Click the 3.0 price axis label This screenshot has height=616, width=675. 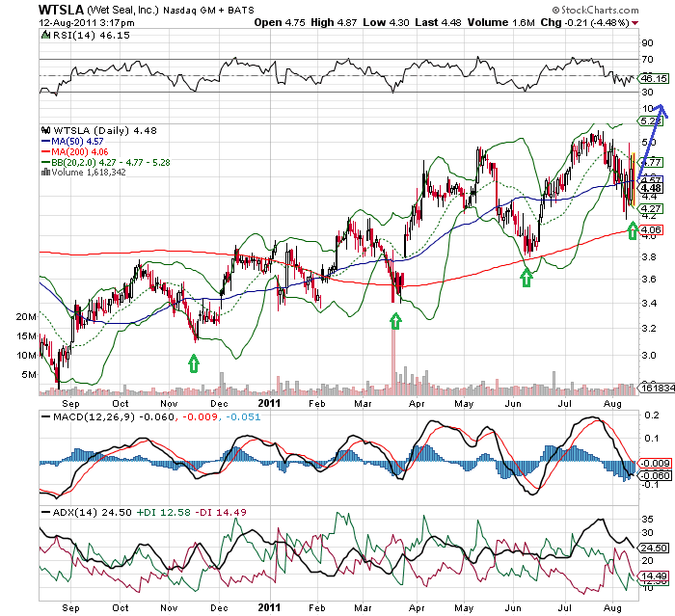[x=649, y=356]
